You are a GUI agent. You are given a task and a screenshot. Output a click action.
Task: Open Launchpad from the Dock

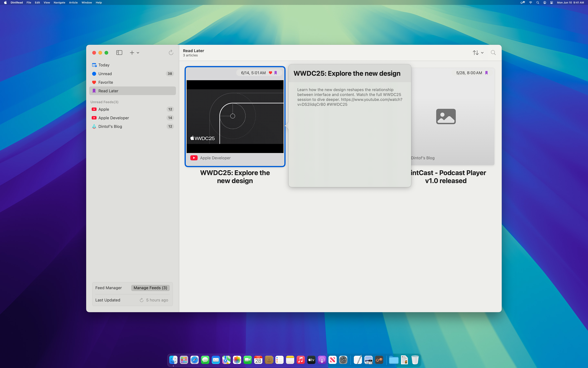184,360
